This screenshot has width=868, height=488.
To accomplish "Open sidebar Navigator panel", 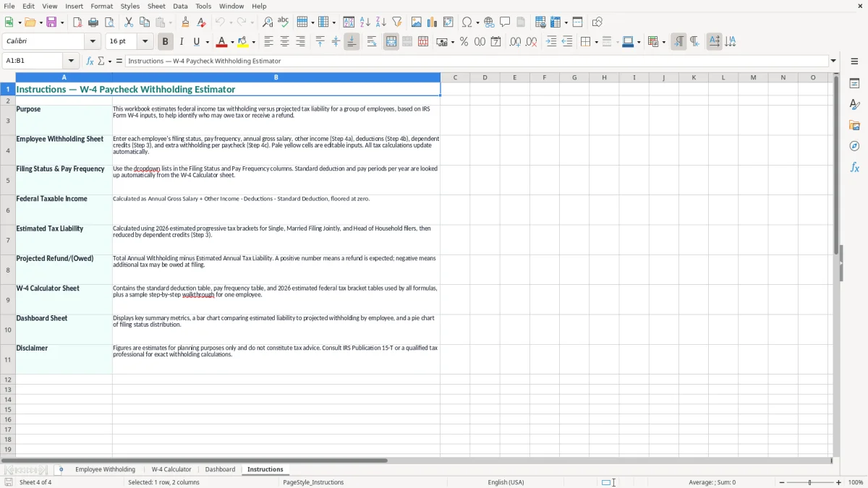I will click(854, 146).
